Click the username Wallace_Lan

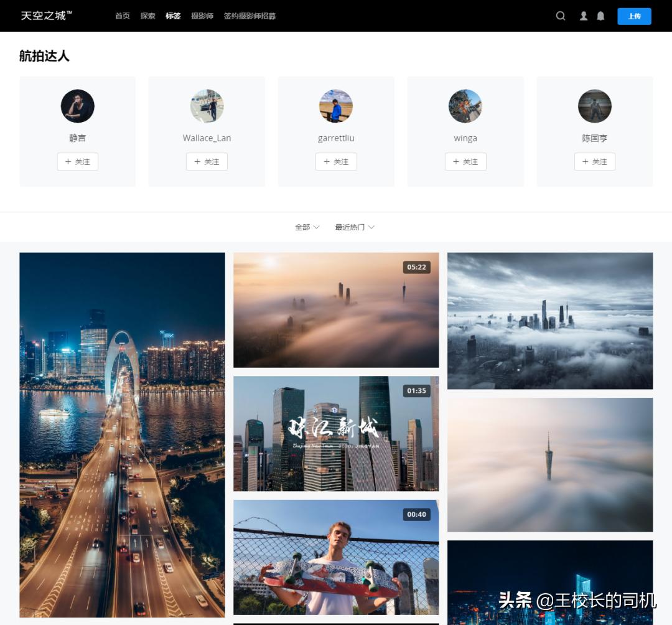click(x=207, y=138)
